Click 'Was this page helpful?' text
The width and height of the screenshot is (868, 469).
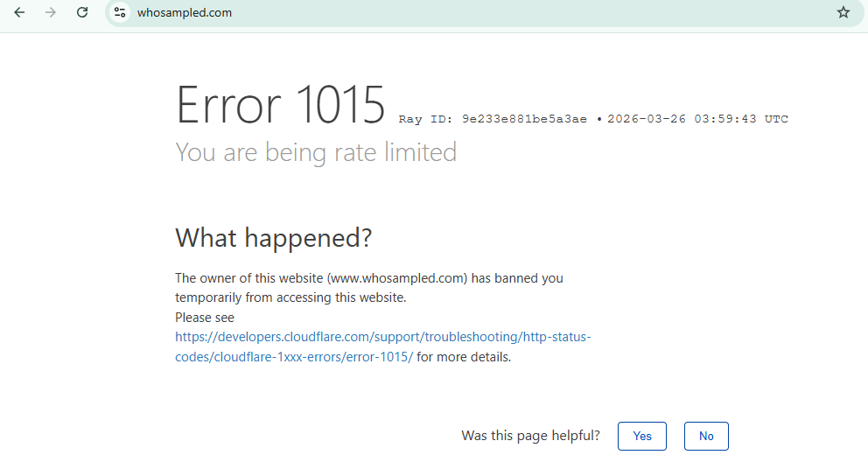(531, 436)
